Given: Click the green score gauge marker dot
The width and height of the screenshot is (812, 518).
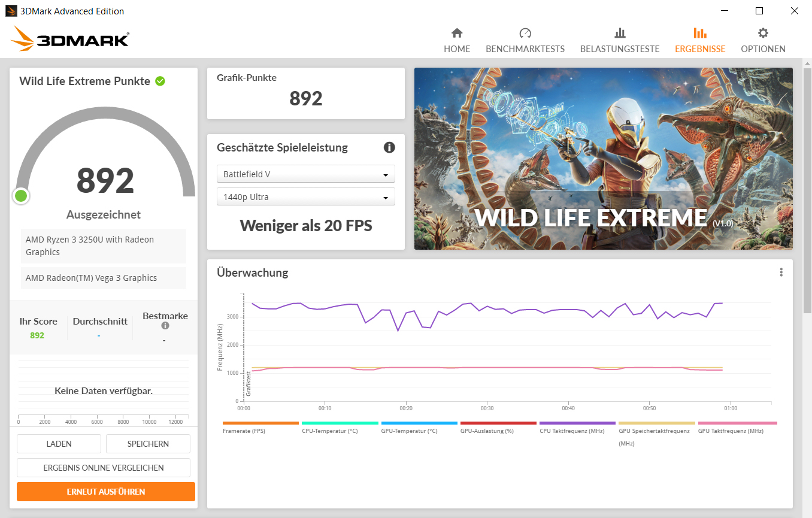Looking at the screenshot, I should click(x=22, y=196).
